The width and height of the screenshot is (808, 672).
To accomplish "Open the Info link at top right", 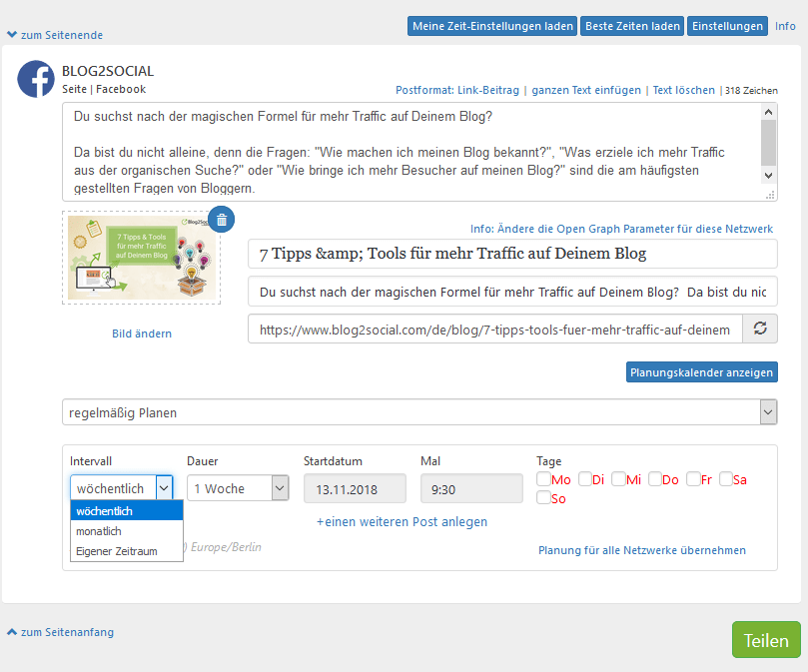I will coord(785,26).
